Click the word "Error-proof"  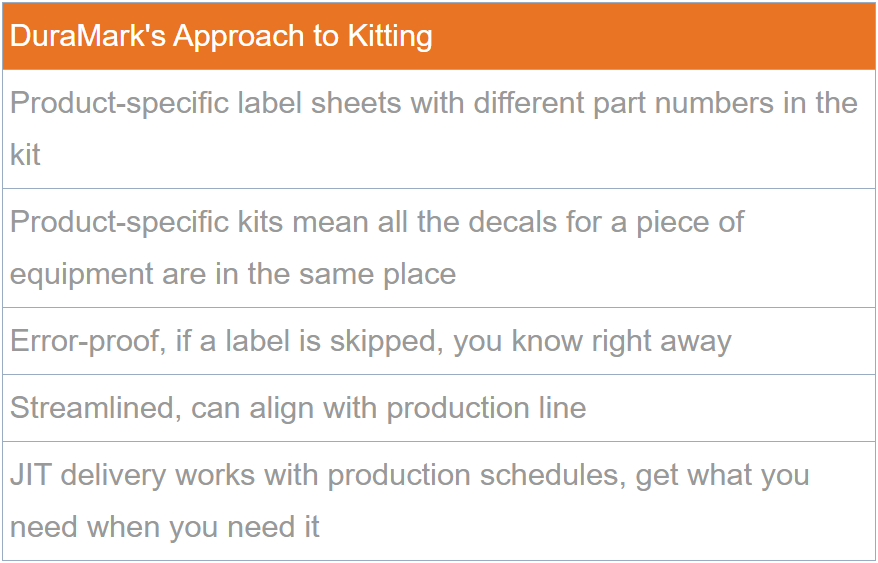click(84, 341)
